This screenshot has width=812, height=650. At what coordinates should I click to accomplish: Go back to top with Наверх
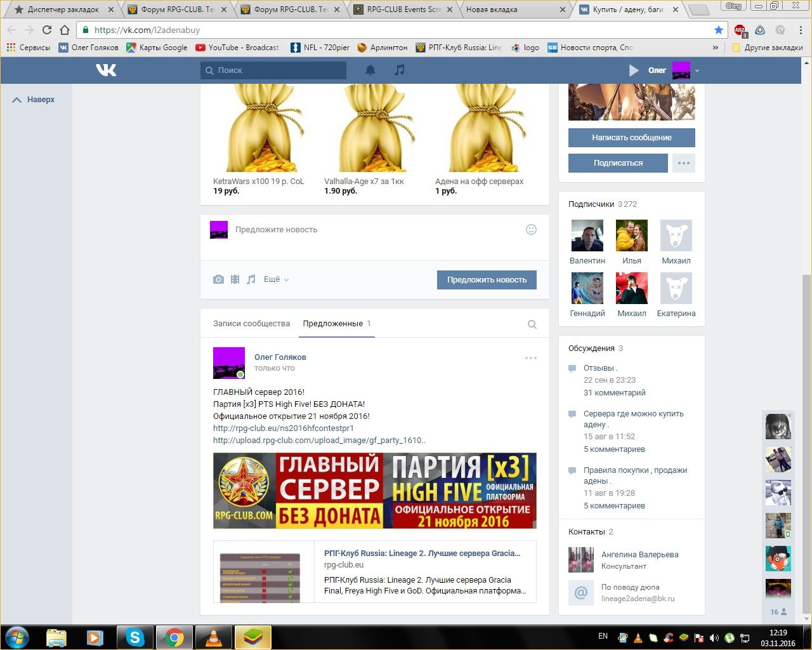(34, 100)
